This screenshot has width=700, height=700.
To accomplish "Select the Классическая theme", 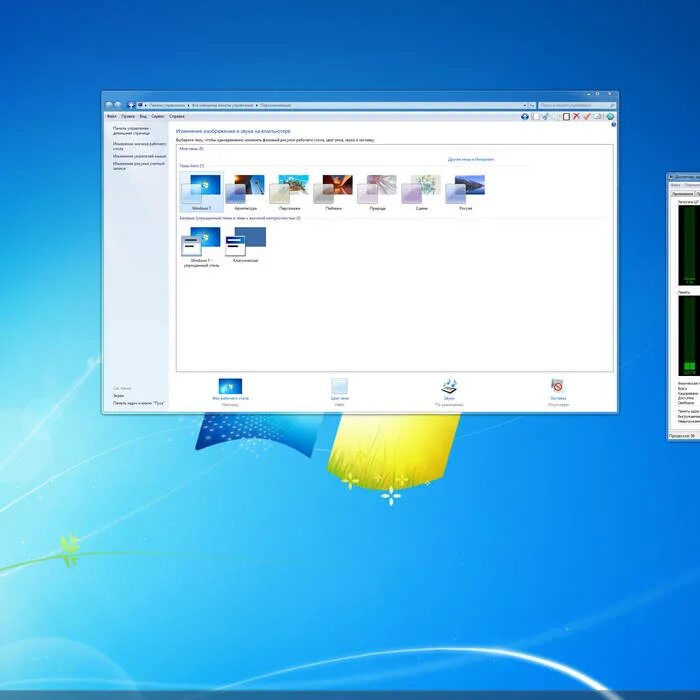I will coord(246,244).
